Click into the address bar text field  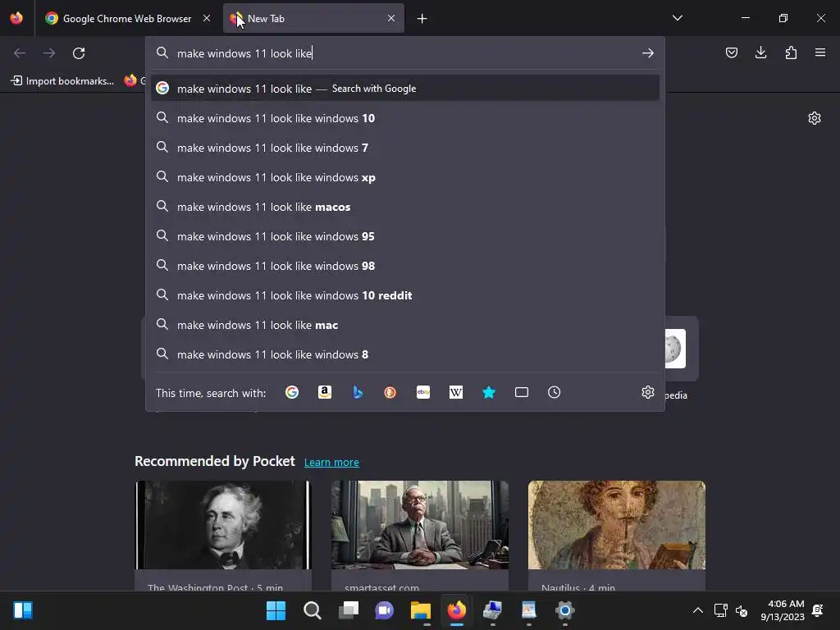click(x=404, y=53)
